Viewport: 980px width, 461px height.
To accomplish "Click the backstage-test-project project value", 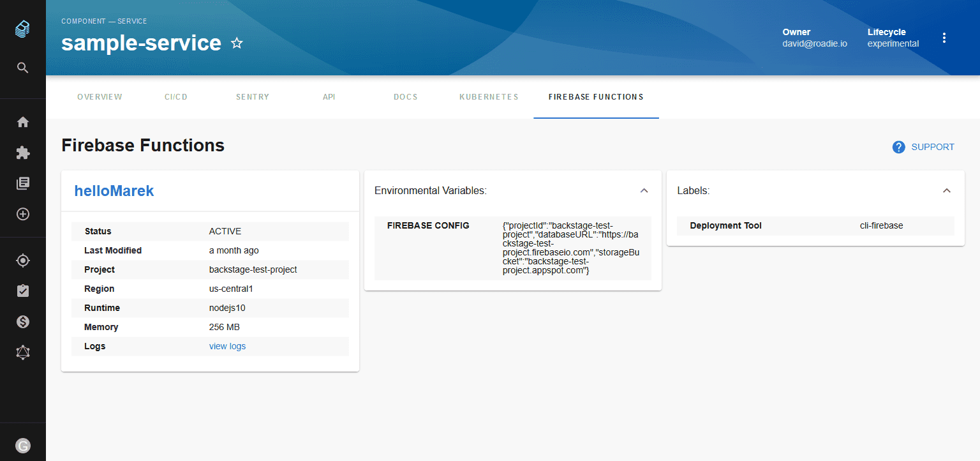I will coord(253,269).
